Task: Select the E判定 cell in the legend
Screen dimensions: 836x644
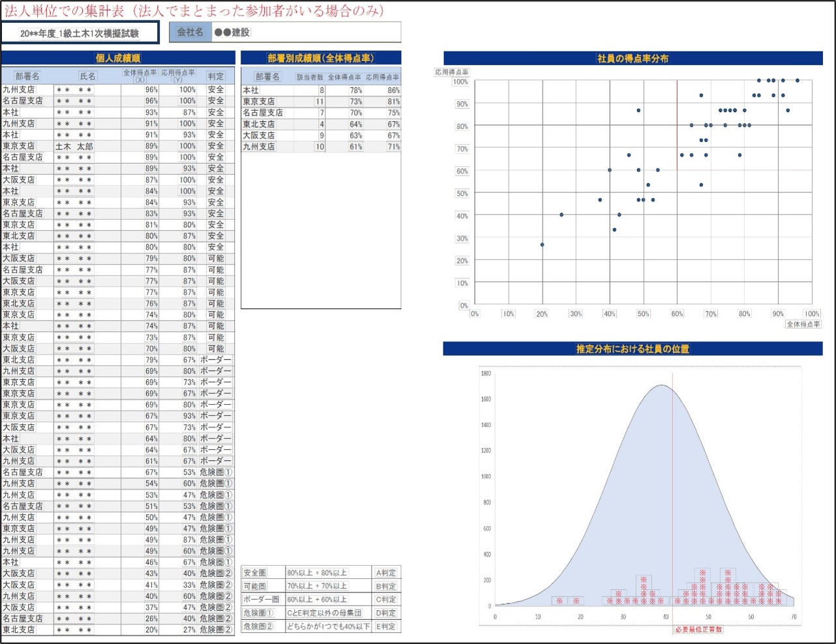Action: point(386,626)
